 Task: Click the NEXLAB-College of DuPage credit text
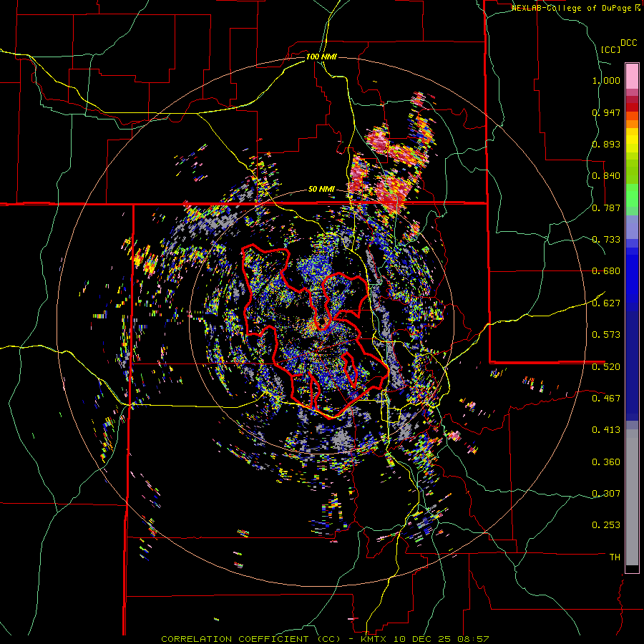[572, 8]
